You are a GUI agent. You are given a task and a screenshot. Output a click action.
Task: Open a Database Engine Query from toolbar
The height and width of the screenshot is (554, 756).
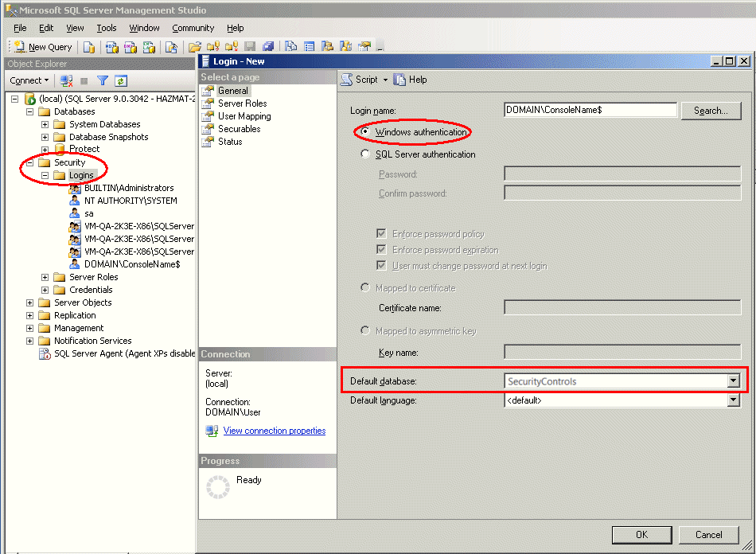pos(88,47)
